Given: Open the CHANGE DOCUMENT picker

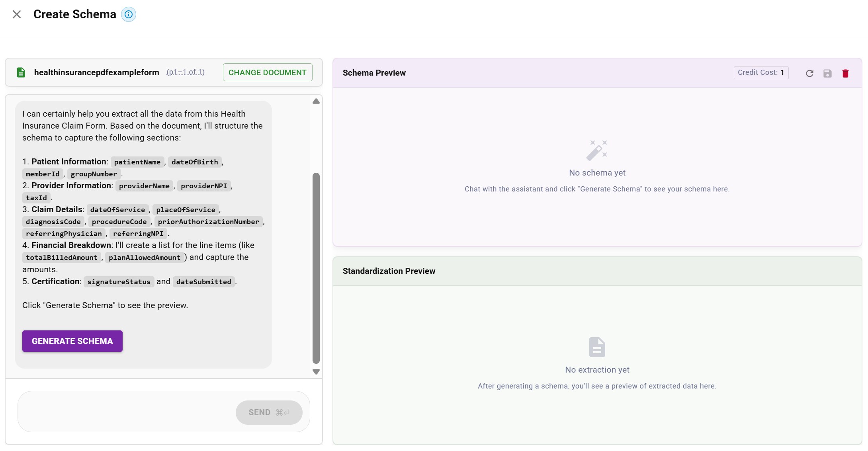Looking at the screenshot, I should click(267, 72).
